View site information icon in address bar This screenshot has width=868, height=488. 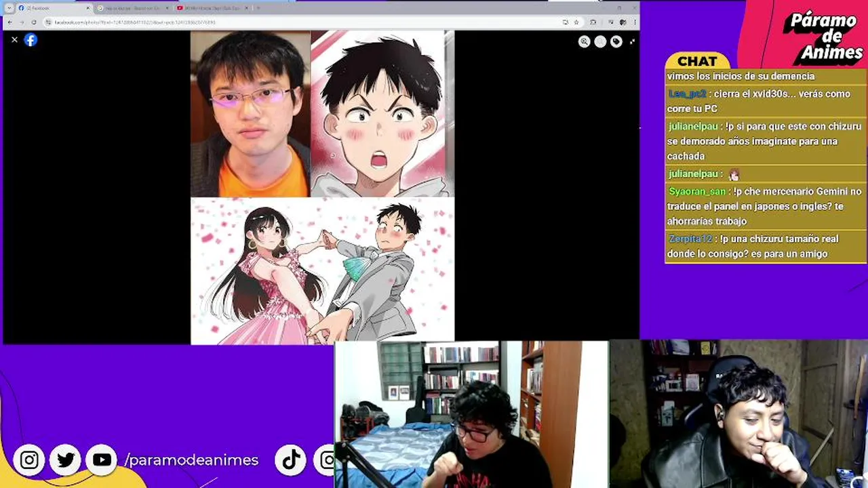(48, 22)
